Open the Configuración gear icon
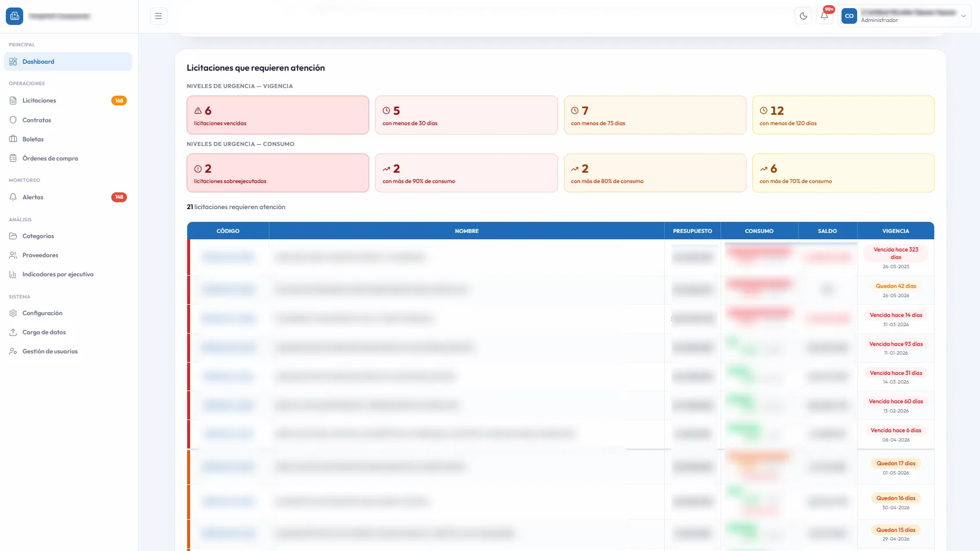980x551 pixels. click(x=13, y=313)
